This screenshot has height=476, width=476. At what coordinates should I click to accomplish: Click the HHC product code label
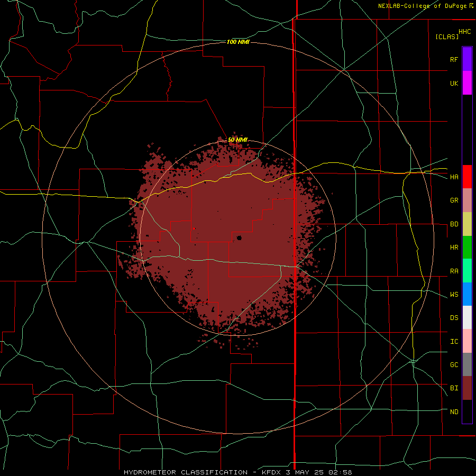pyautogui.click(x=465, y=32)
